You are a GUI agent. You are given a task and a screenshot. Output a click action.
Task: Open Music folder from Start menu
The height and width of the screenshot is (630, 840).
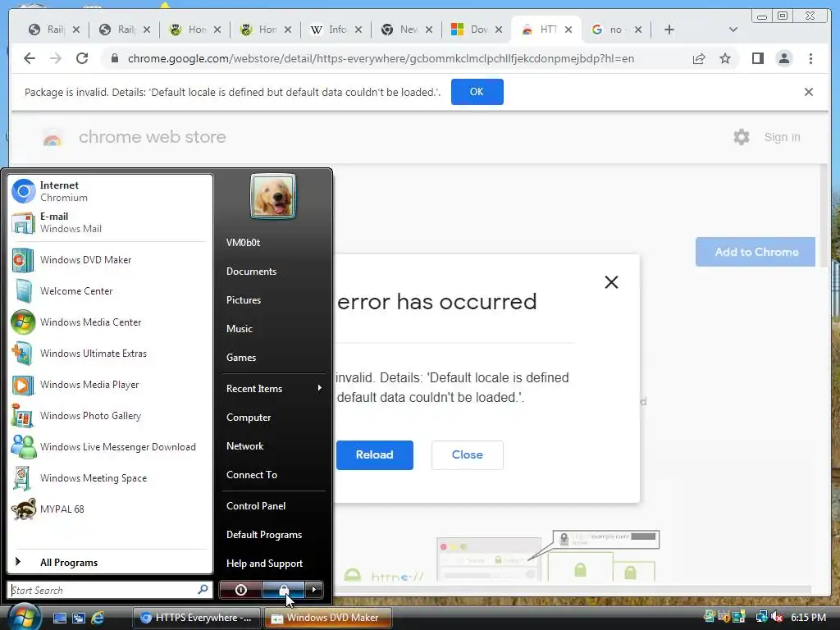(239, 328)
